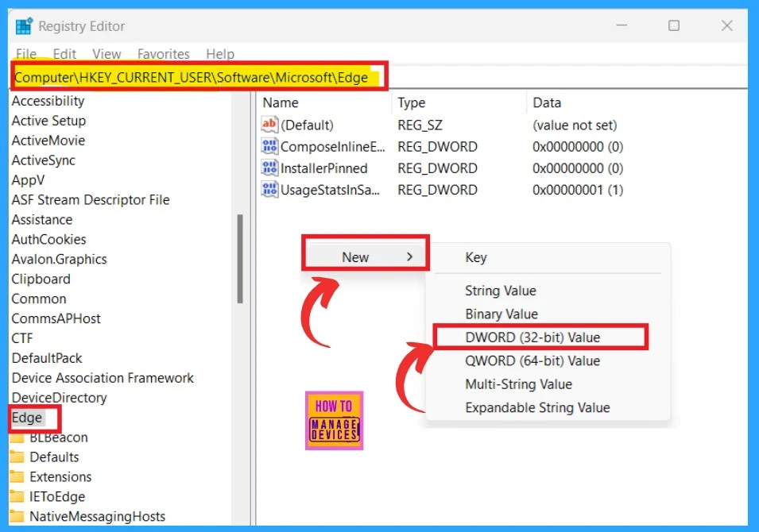This screenshot has height=532, width=759.
Task: Select the IEToEdge subkey label
Action: click(57, 497)
